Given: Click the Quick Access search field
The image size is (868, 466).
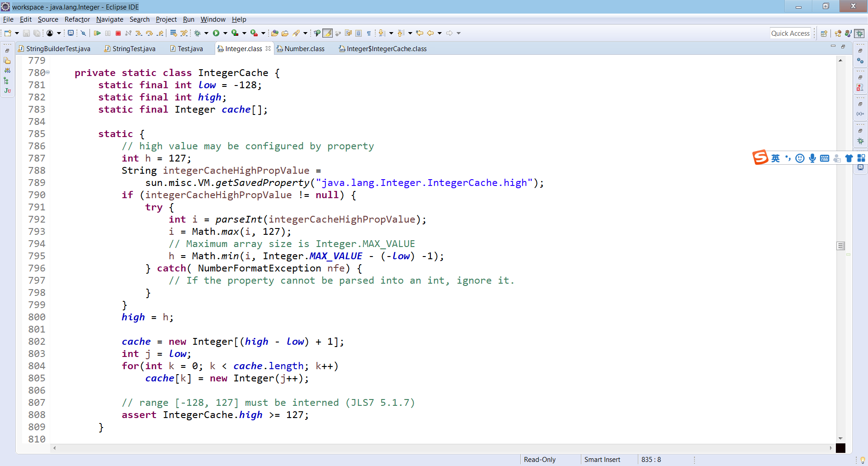Looking at the screenshot, I should (x=790, y=33).
